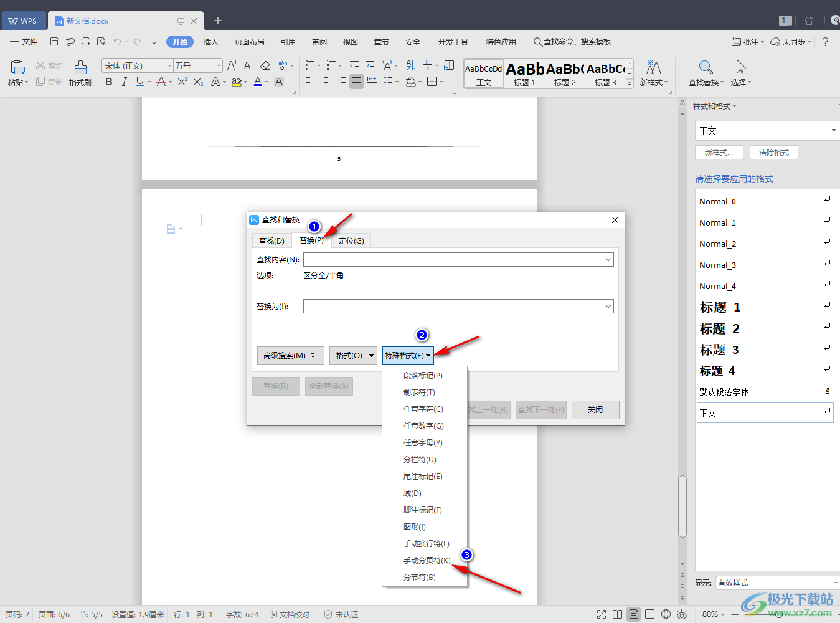Switch to the Find(D) tab
Image resolution: width=840 pixels, height=623 pixels.
coord(271,240)
